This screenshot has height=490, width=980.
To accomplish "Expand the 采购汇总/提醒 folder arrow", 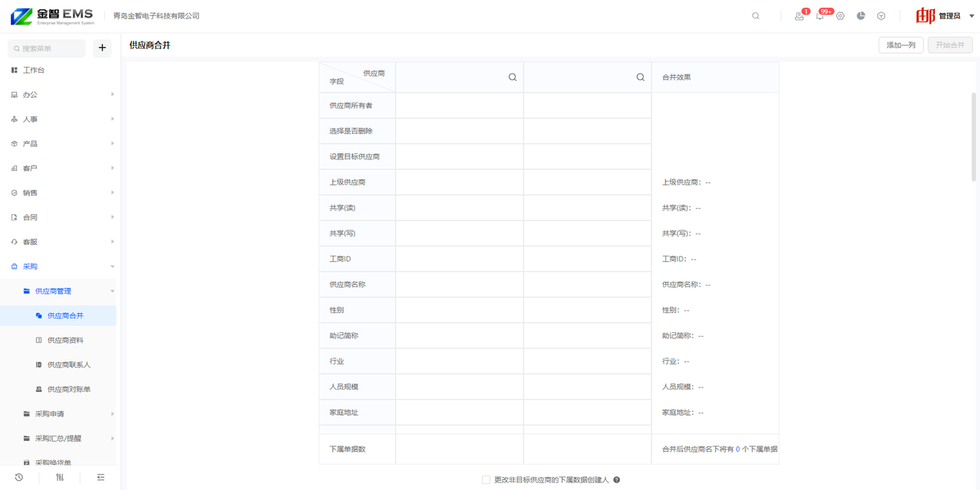I will (x=113, y=439).
